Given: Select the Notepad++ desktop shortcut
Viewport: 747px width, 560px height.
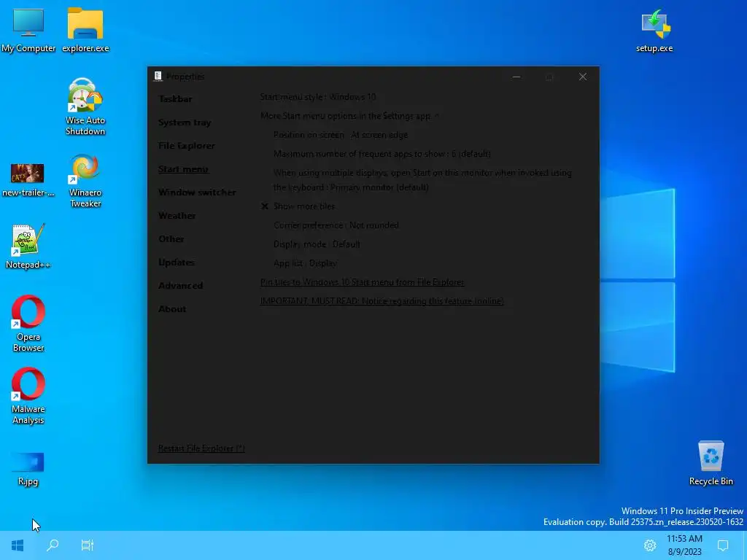Looking at the screenshot, I should pos(28,246).
